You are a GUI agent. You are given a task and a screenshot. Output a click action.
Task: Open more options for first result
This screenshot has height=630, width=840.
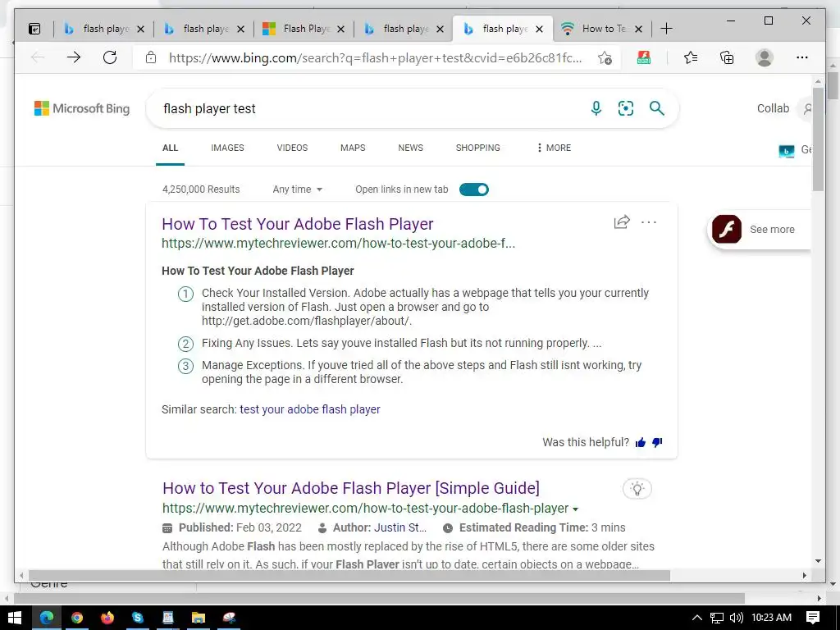649,221
